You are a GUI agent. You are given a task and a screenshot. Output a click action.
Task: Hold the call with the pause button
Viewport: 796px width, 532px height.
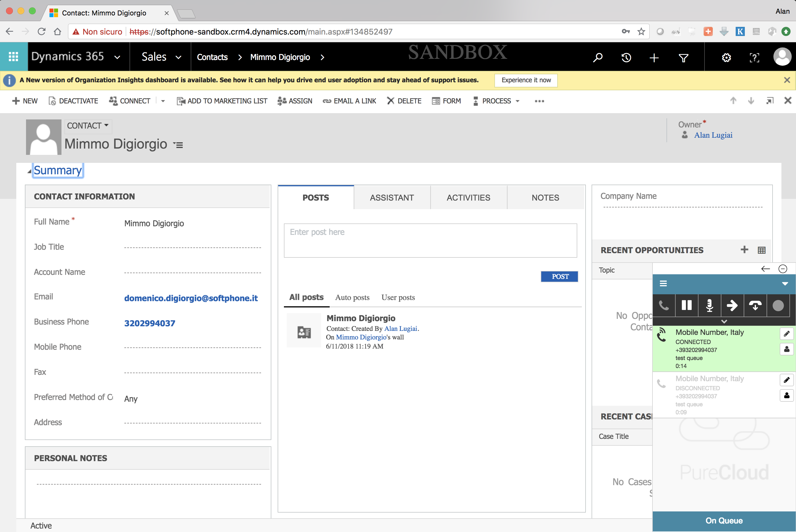[686, 305]
